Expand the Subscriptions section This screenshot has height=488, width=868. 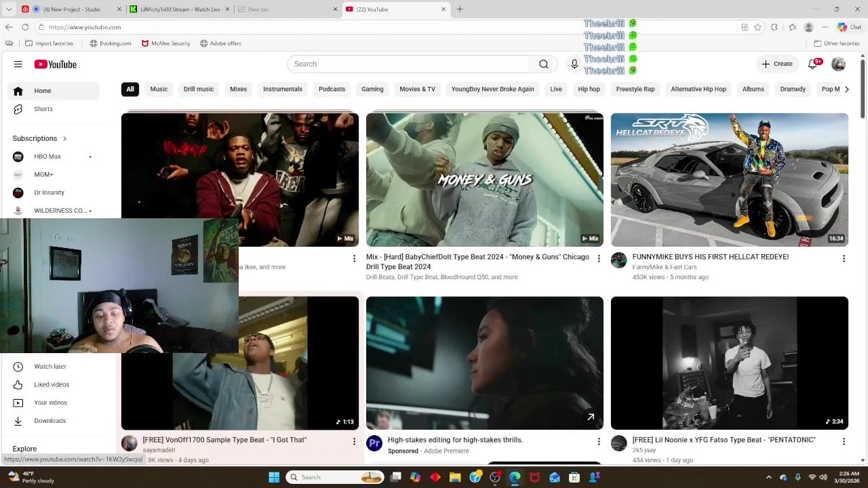coord(39,138)
